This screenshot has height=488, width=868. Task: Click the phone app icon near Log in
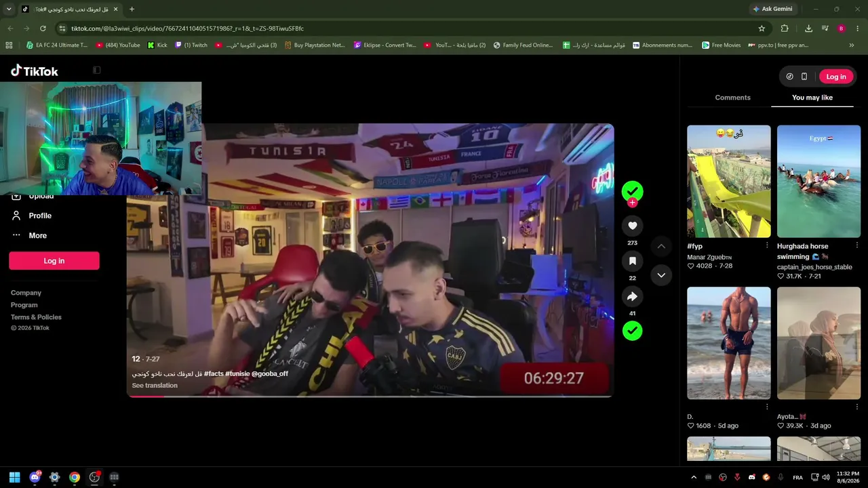click(x=804, y=77)
